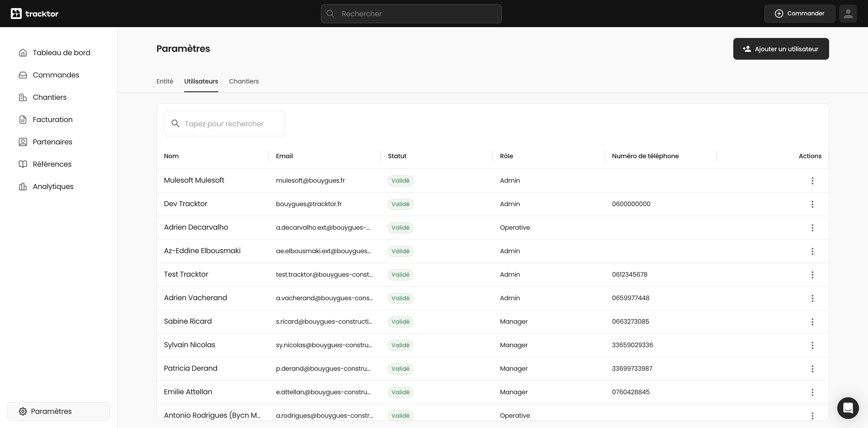Click phone number 0600000000
The width and height of the screenshot is (868, 428).
631,204
